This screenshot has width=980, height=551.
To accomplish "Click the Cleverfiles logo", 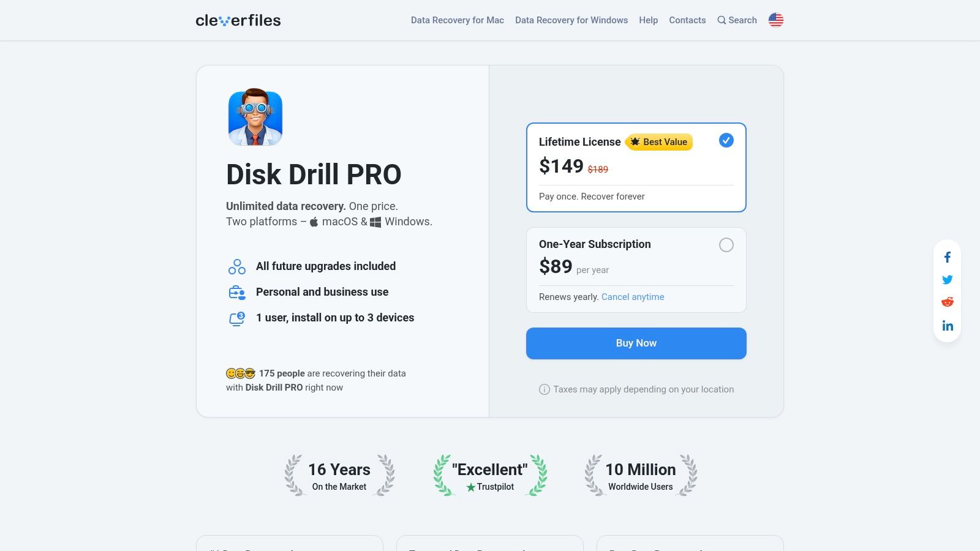I will tap(238, 20).
